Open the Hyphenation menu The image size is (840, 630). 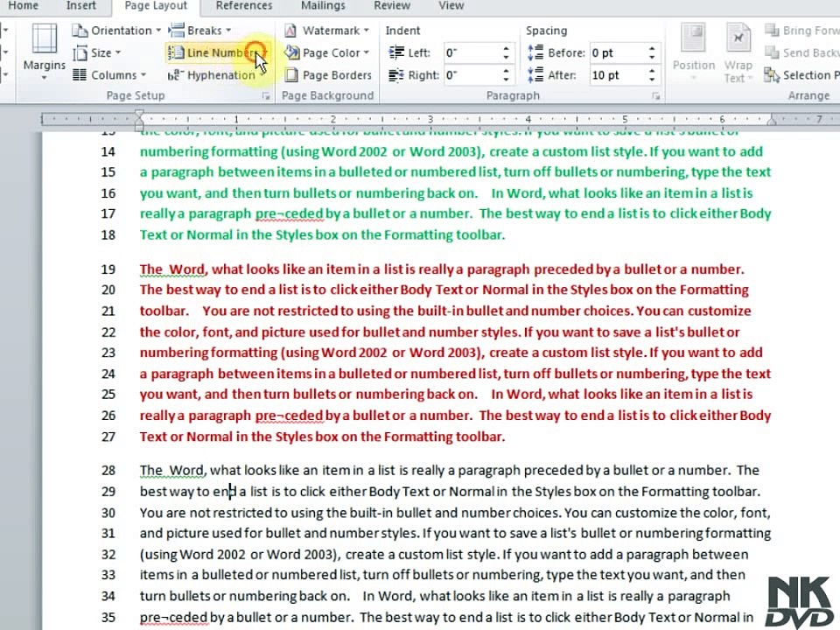click(216, 75)
